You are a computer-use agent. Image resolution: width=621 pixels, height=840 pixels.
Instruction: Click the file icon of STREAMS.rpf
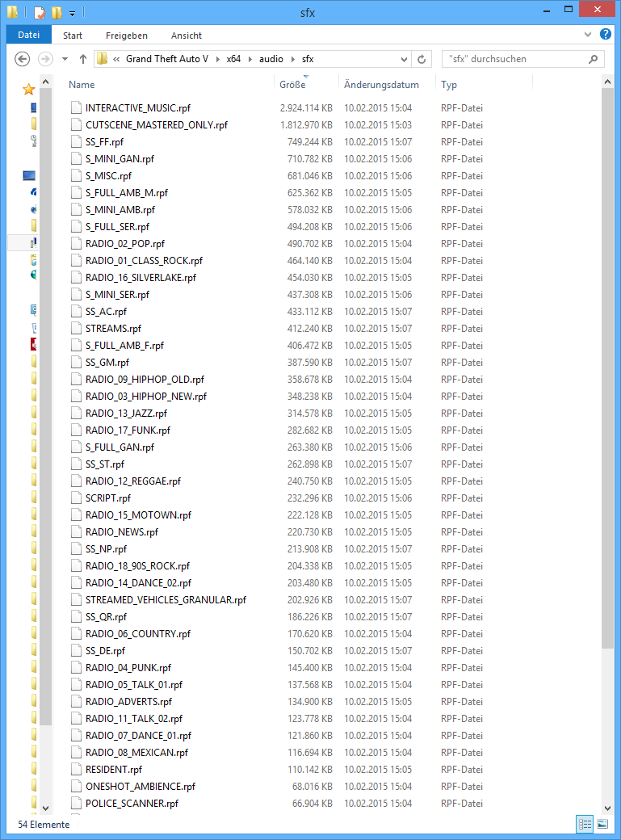pyautogui.click(x=77, y=329)
